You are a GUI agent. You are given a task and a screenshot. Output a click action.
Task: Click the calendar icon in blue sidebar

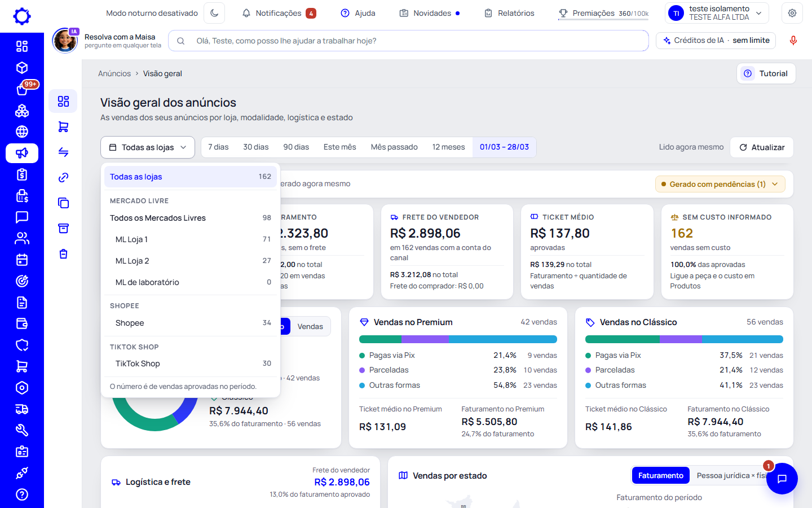(22, 260)
